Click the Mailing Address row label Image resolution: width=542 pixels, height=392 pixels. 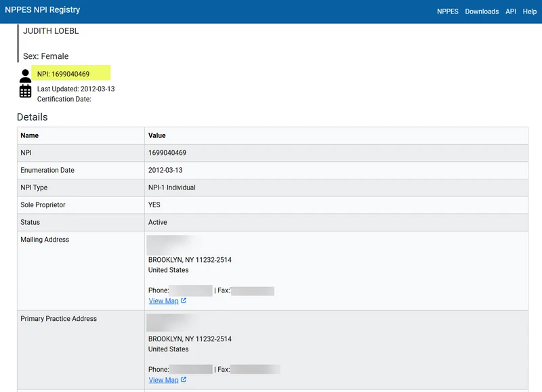[45, 240]
